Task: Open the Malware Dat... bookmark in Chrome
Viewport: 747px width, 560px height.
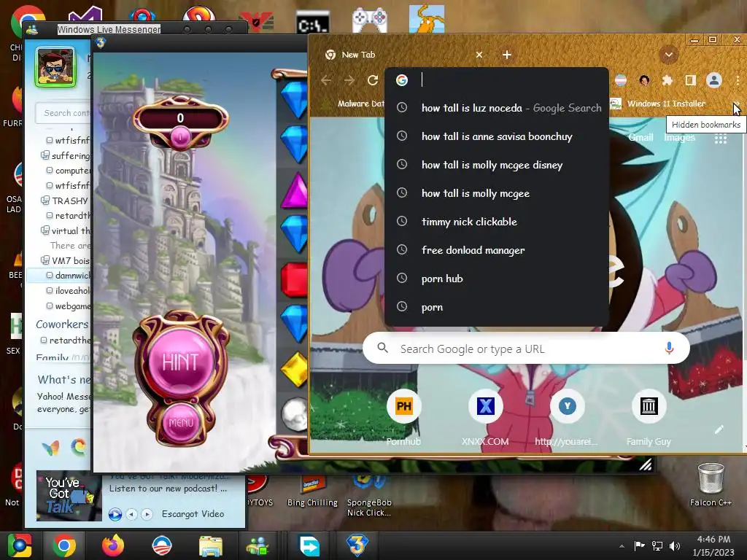Action: coord(355,104)
